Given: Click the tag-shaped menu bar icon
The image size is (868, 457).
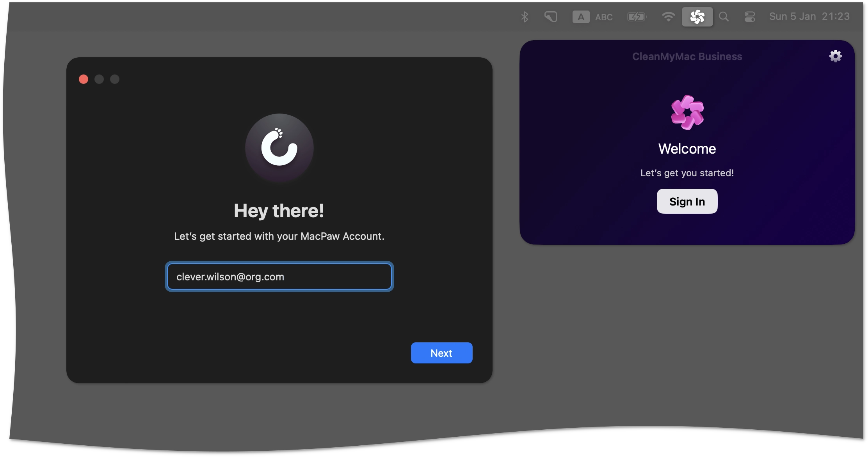Looking at the screenshot, I should pyautogui.click(x=550, y=17).
